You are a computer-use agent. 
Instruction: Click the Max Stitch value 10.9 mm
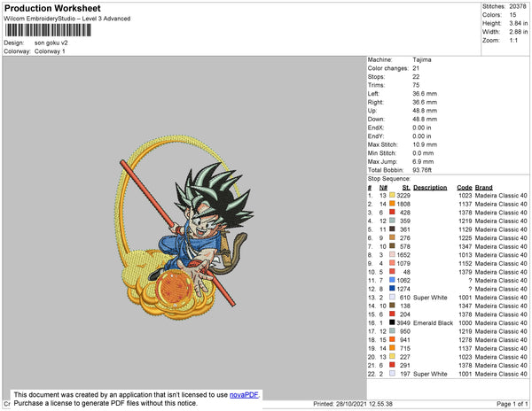tap(425, 144)
